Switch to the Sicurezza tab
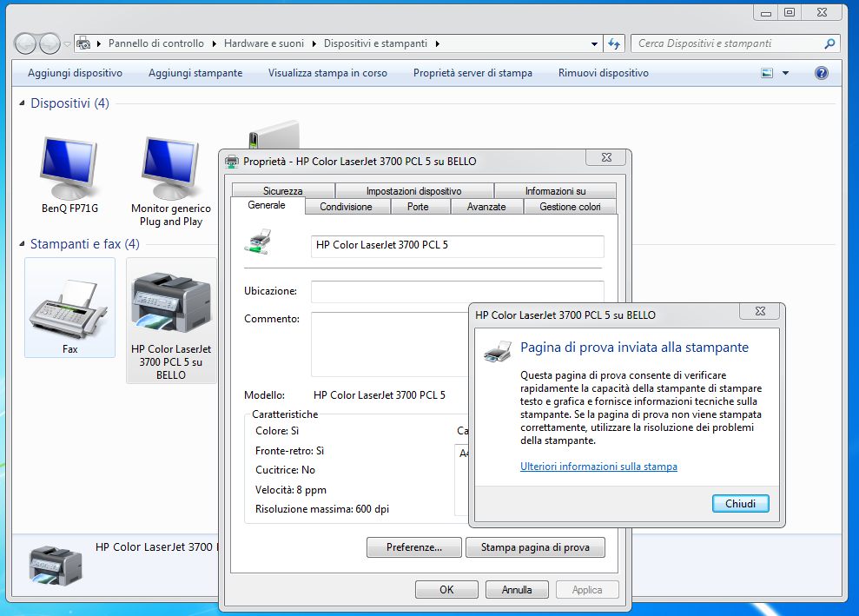859x616 pixels. click(x=283, y=191)
